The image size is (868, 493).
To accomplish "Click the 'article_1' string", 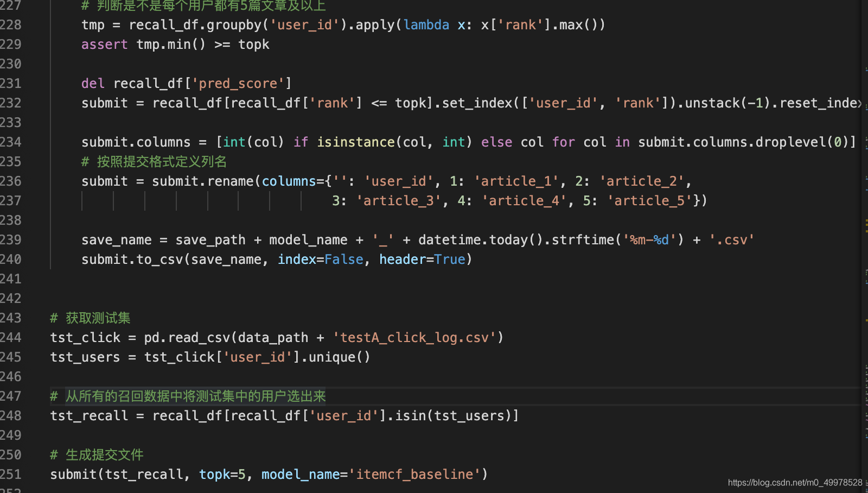I will pyautogui.click(x=516, y=181).
